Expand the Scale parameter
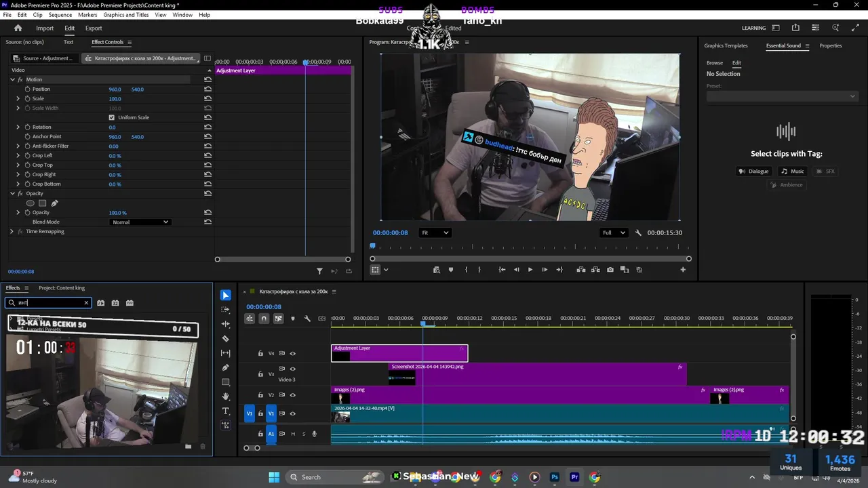The height and width of the screenshot is (488, 868). pos(18,98)
